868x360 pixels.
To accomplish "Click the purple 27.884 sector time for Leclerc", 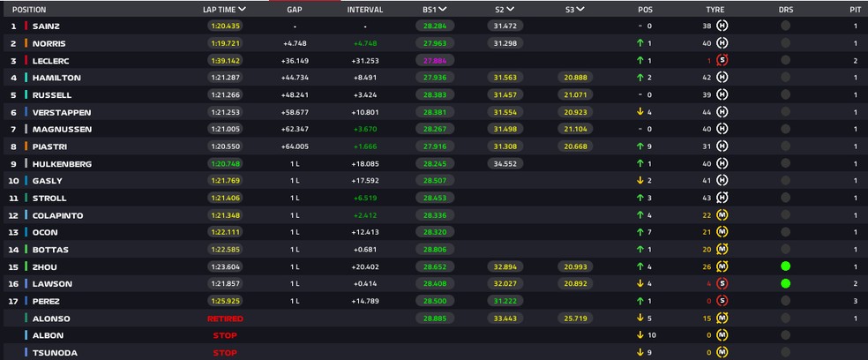I will point(435,60).
